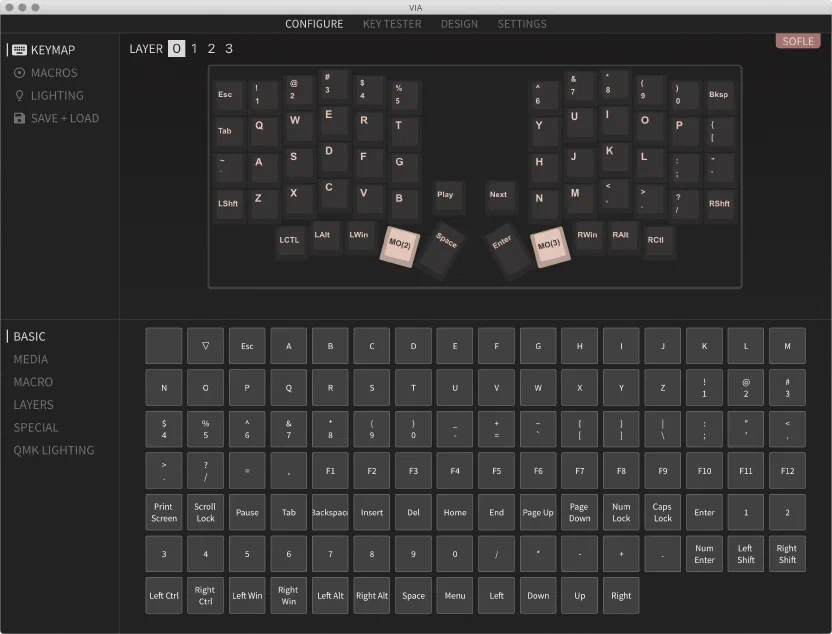Pick the blank keycode in the palette
This screenshot has width=832, height=634.
(164, 346)
